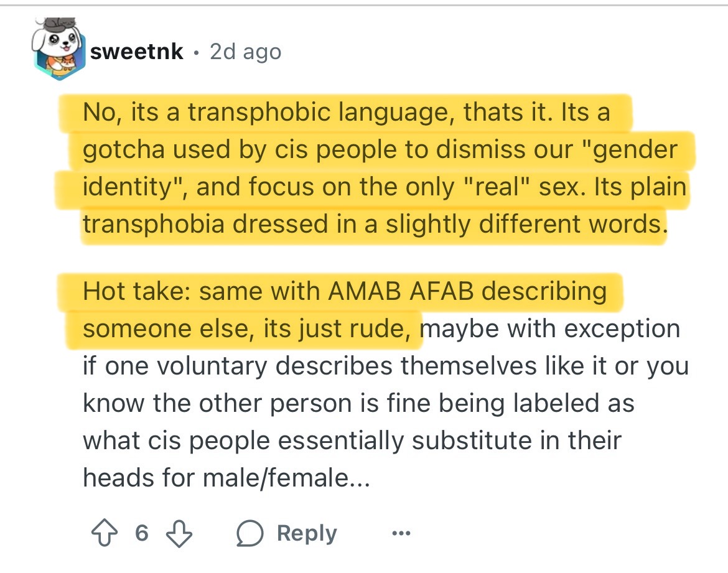This screenshot has height=573, width=728.
Task: Open the sweetnk username profile link
Action: point(136,52)
